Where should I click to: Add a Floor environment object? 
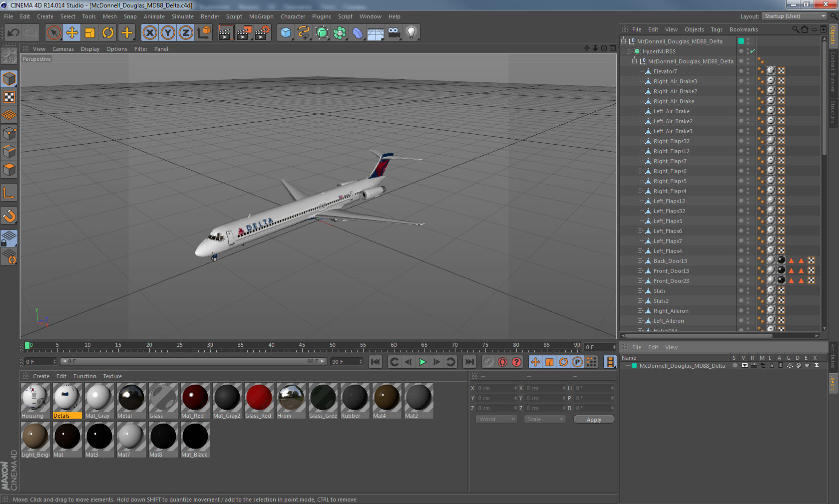point(376,33)
